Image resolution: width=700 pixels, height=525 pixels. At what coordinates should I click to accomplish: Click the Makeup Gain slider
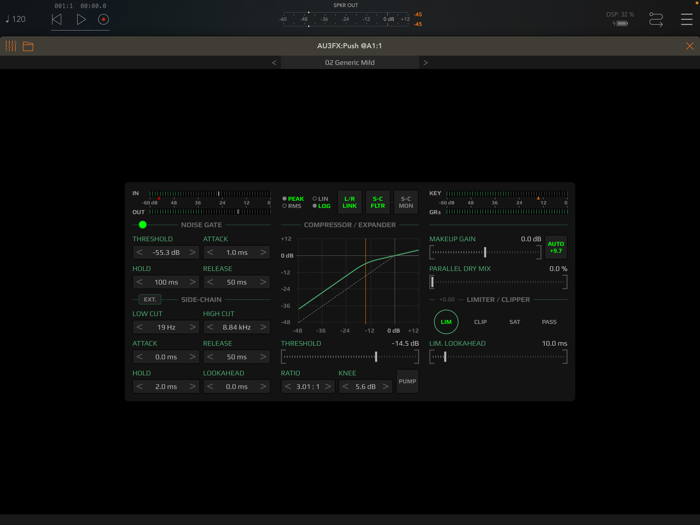point(485,252)
